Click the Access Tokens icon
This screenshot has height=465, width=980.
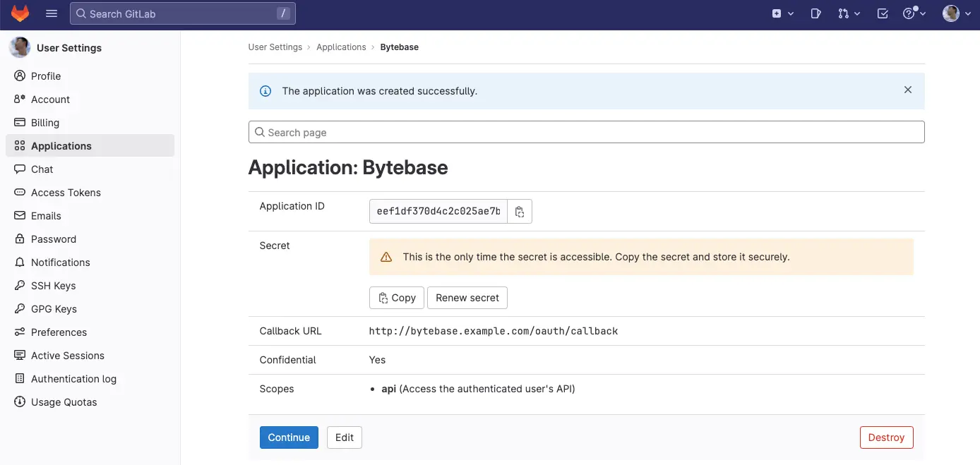(x=20, y=192)
